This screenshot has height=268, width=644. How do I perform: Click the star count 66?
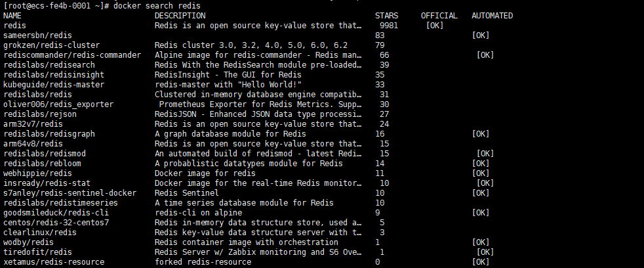384,55
